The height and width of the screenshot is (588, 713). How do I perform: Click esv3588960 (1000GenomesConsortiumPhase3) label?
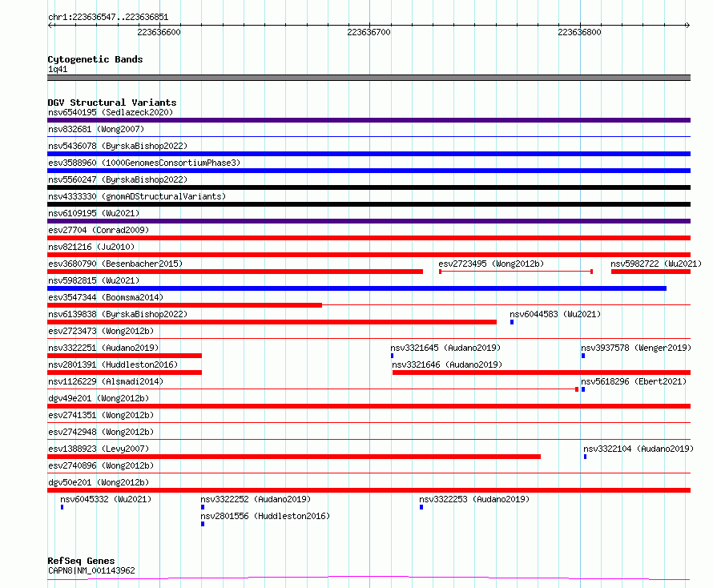(x=144, y=163)
